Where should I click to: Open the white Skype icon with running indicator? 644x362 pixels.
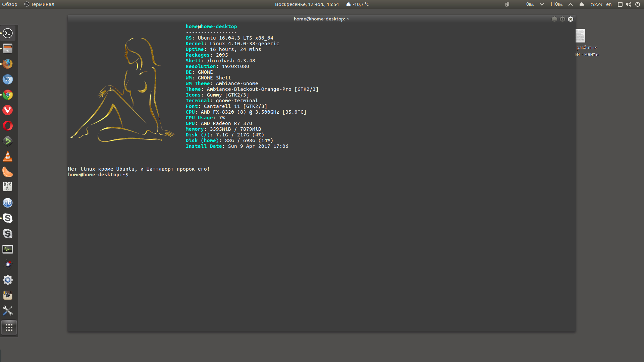[8, 218]
